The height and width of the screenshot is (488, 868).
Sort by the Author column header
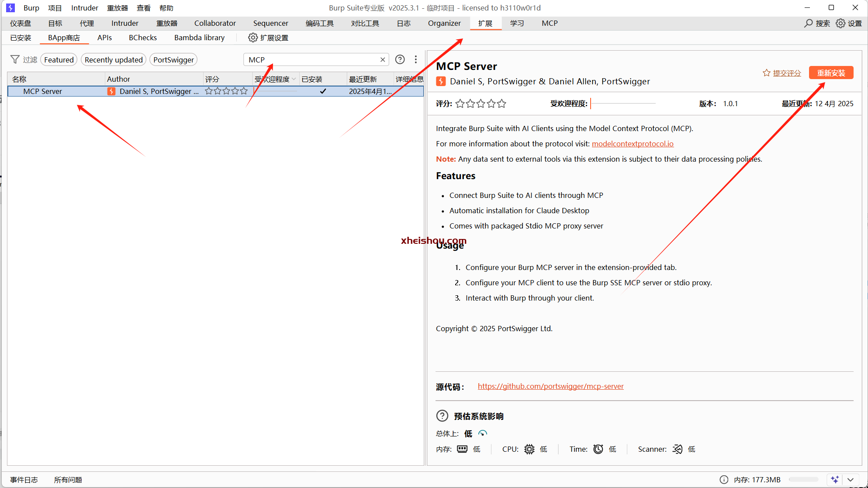(x=154, y=79)
